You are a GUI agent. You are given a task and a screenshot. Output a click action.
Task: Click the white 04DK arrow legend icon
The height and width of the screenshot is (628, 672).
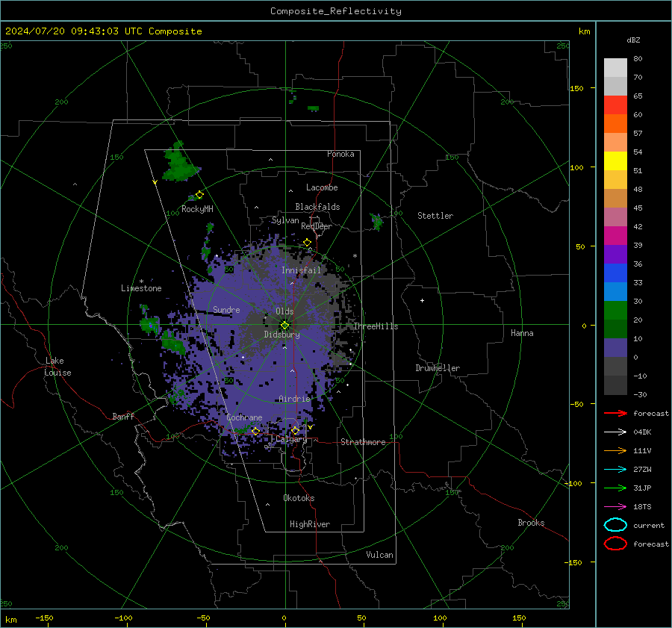pos(615,432)
